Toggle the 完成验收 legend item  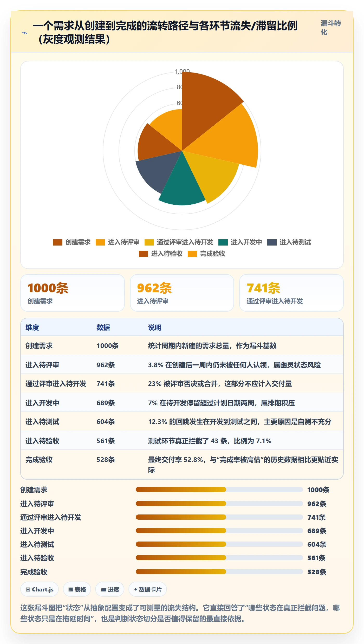(206, 254)
